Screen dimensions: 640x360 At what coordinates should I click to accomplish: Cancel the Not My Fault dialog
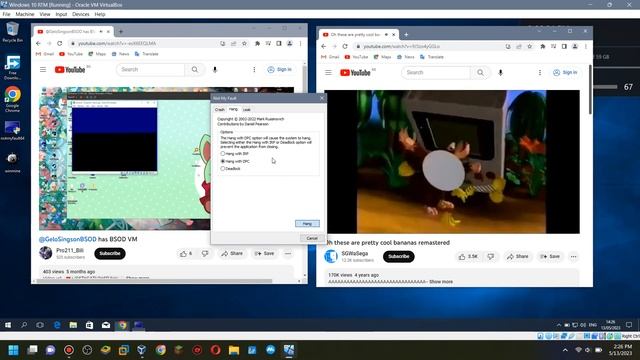pyautogui.click(x=312, y=238)
